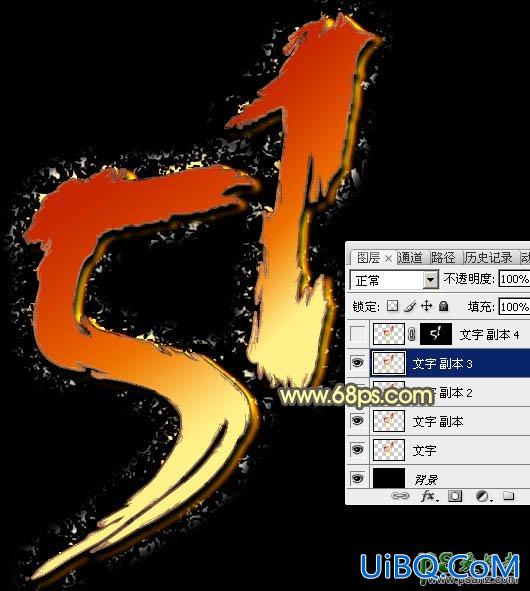Switch to the 通道 tab

coord(410,258)
